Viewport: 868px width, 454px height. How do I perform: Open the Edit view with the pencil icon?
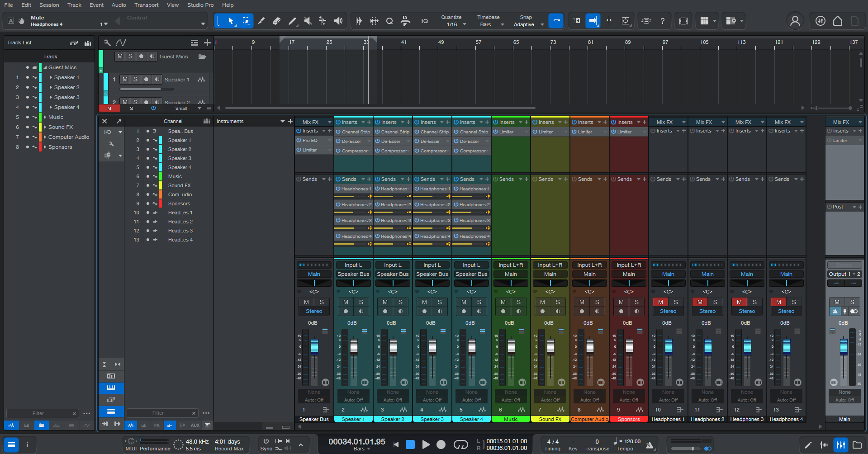[x=808, y=445]
